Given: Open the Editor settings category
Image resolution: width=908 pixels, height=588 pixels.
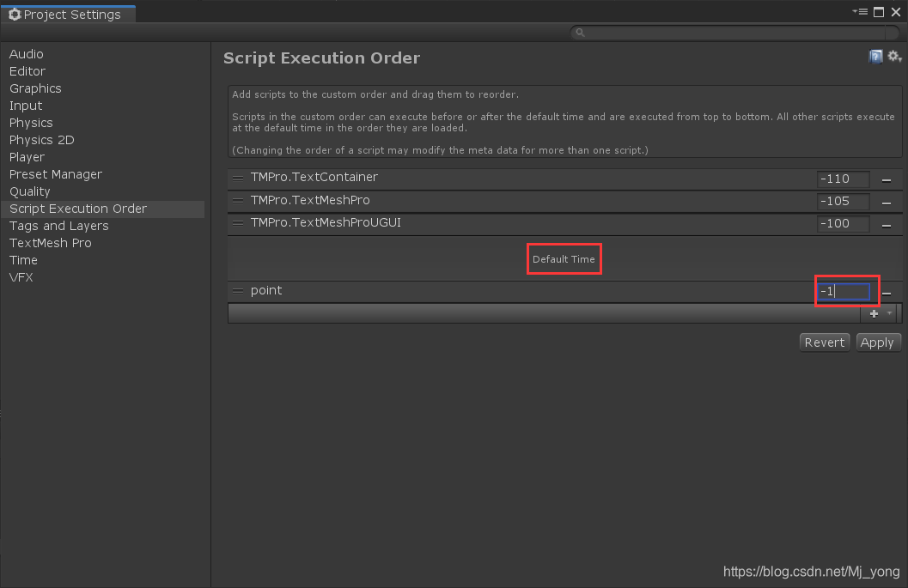Looking at the screenshot, I should (27, 71).
